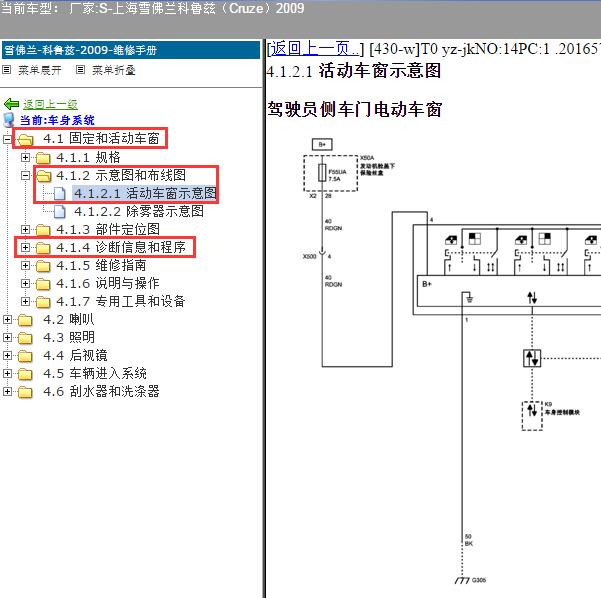
Task: Expand the 4.5 车辆进入系统 node
Action: pyautogui.click(x=7, y=373)
